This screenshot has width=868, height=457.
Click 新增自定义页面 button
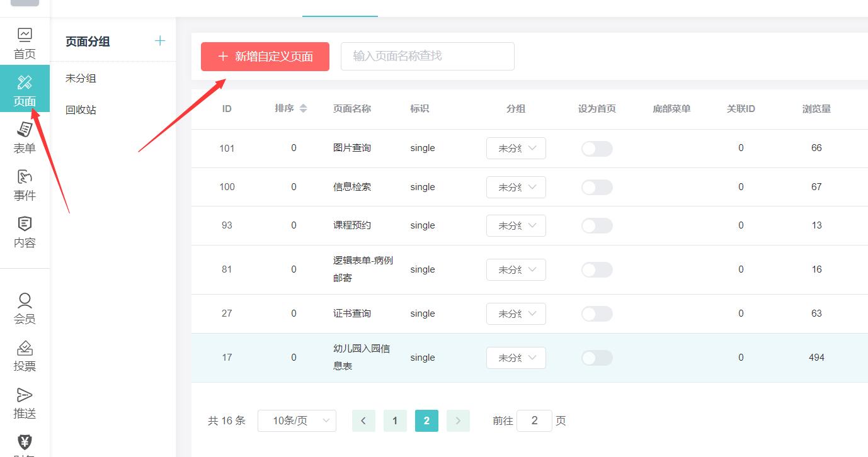(x=265, y=56)
